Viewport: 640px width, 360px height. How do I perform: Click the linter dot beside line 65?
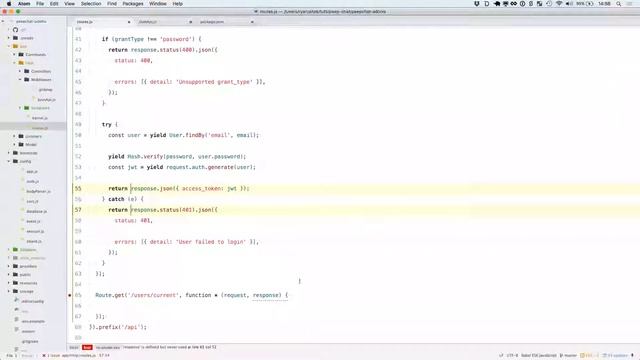click(x=70, y=295)
